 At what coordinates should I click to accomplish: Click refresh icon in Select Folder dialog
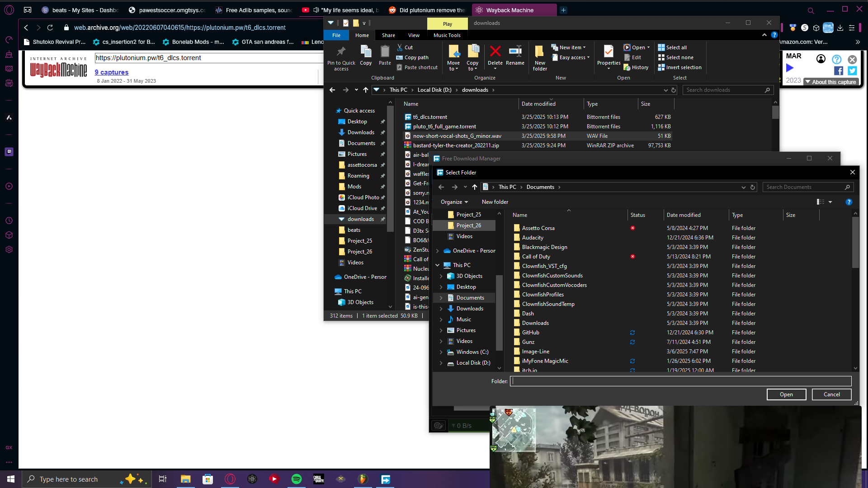tap(753, 187)
